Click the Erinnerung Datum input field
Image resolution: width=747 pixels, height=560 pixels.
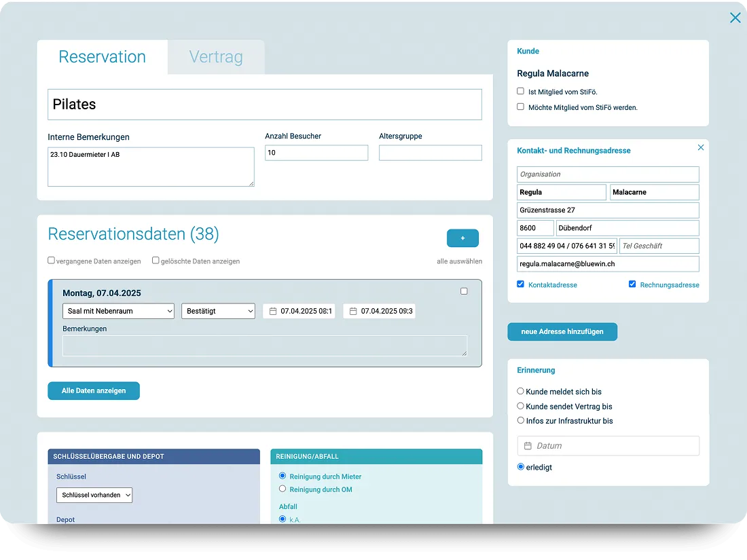608,446
